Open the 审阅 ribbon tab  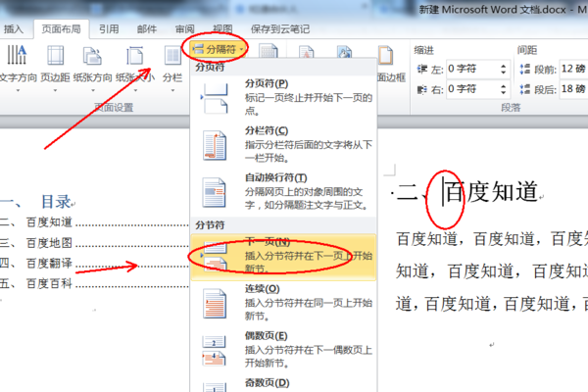click(x=185, y=29)
